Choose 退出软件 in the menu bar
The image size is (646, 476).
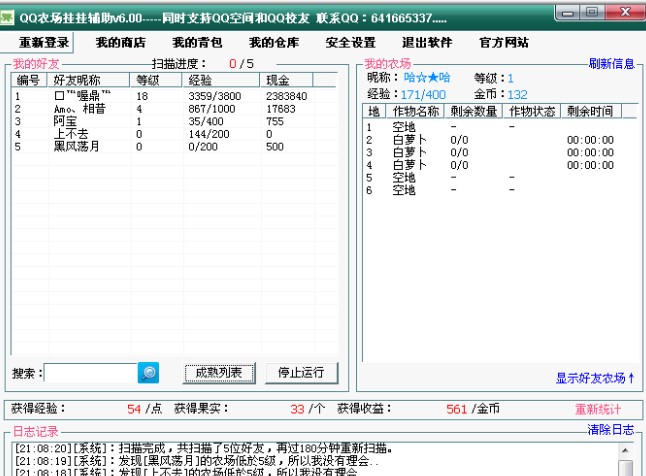click(427, 43)
